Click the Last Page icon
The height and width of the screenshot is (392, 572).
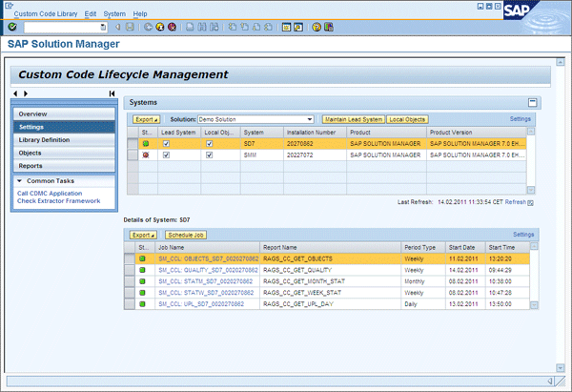pos(268,27)
